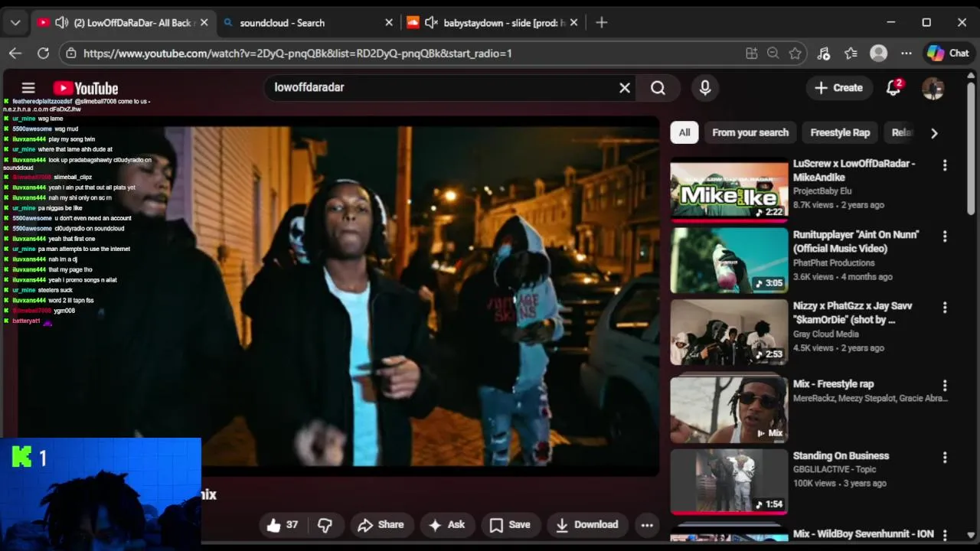Mute the LowOffDaRaDar YouTube tab audio

tap(62, 23)
